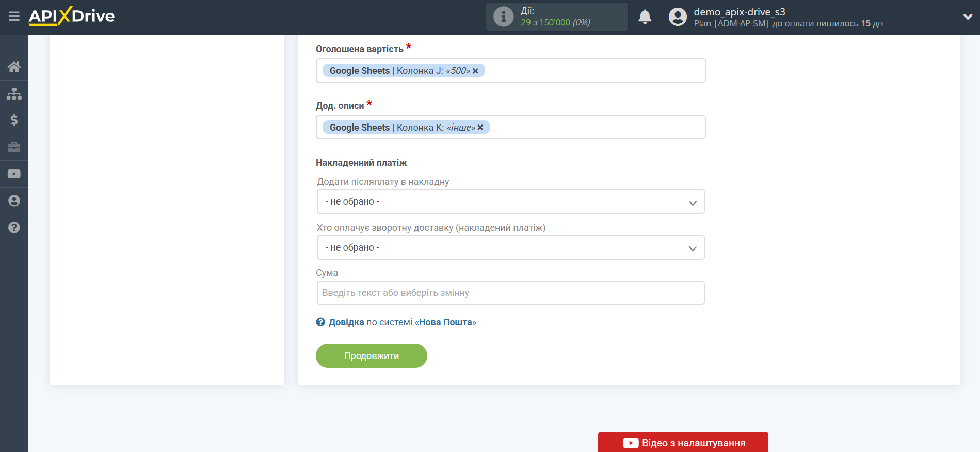Open the help question mark icon
The width and height of the screenshot is (980, 452).
tap(14, 228)
